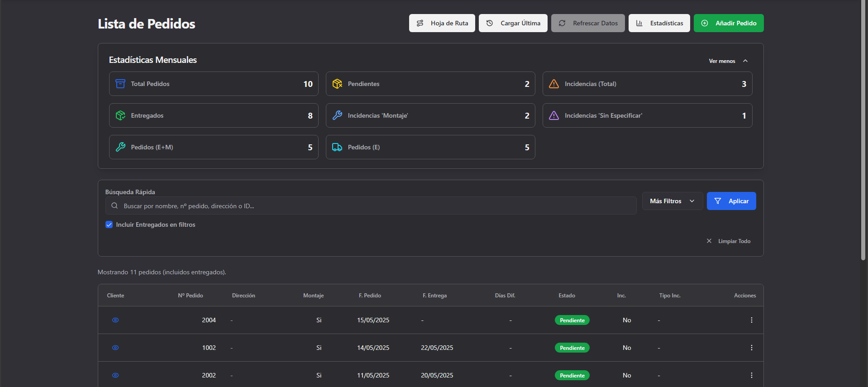Click the Pedidos (E) truck icon
The image size is (868, 387).
coord(337,147)
